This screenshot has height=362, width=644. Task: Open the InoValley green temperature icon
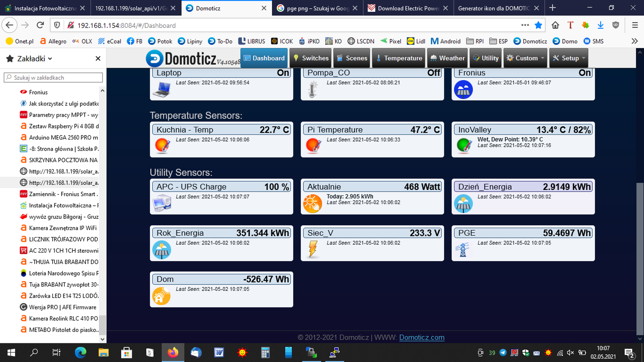tap(464, 146)
